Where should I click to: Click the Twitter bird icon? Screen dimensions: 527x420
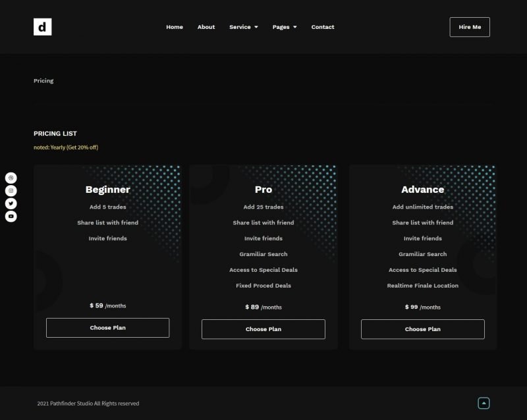pyautogui.click(x=11, y=203)
